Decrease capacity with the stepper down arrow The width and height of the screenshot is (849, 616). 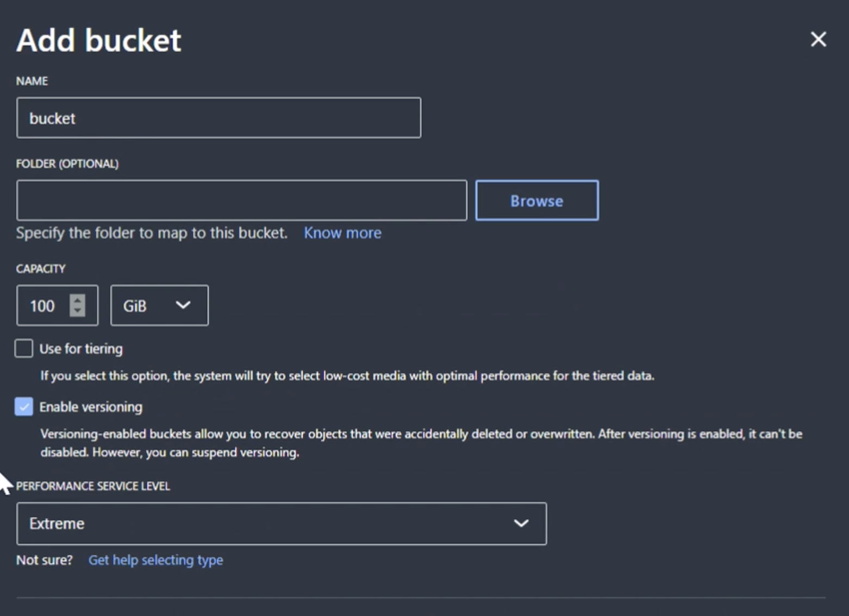78,311
